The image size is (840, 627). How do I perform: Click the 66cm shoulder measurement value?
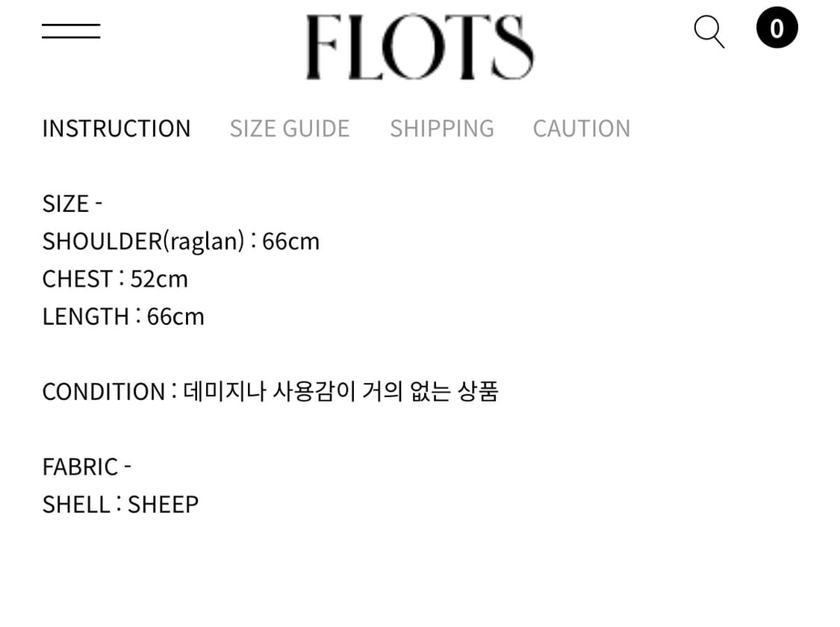click(x=291, y=241)
